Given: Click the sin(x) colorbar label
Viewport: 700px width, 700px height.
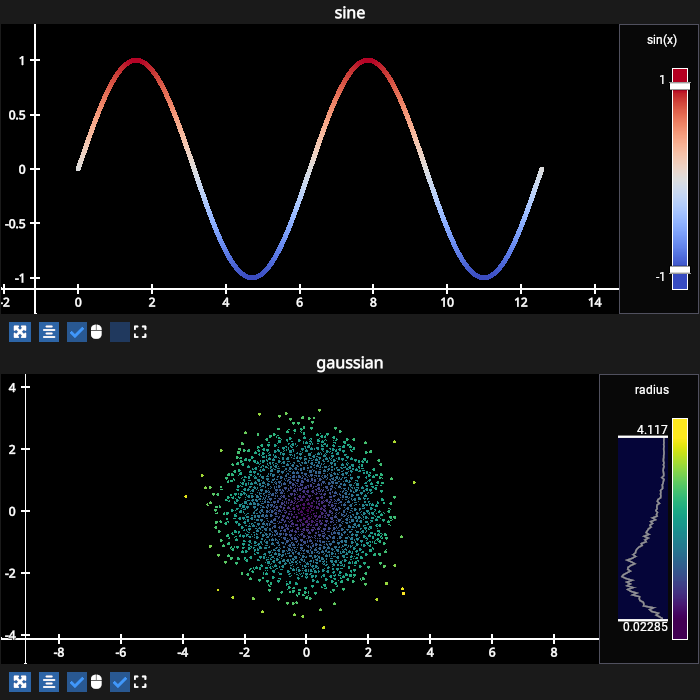Looking at the screenshot, I should (662, 40).
